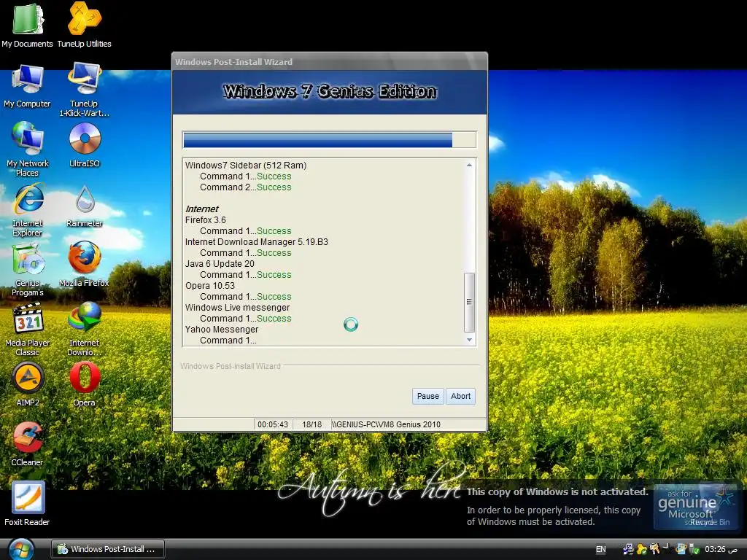747x560 pixels.
Task: Select the TuneUp Utilities desktop icon
Action: [x=85, y=26]
